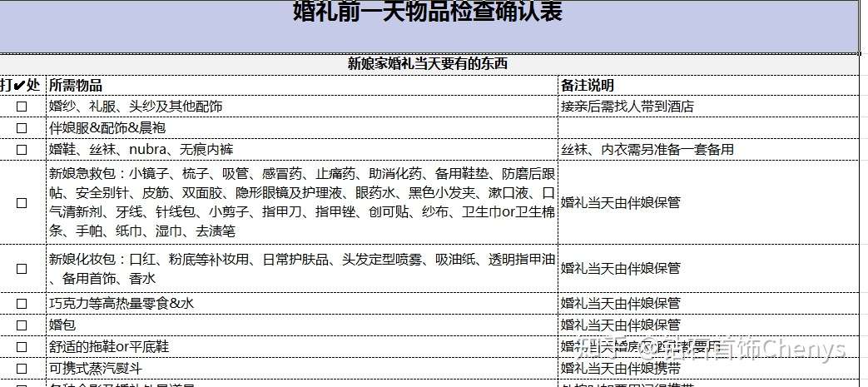
Task: Select the 所需物品 column header cell
Action: tap(302, 85)
